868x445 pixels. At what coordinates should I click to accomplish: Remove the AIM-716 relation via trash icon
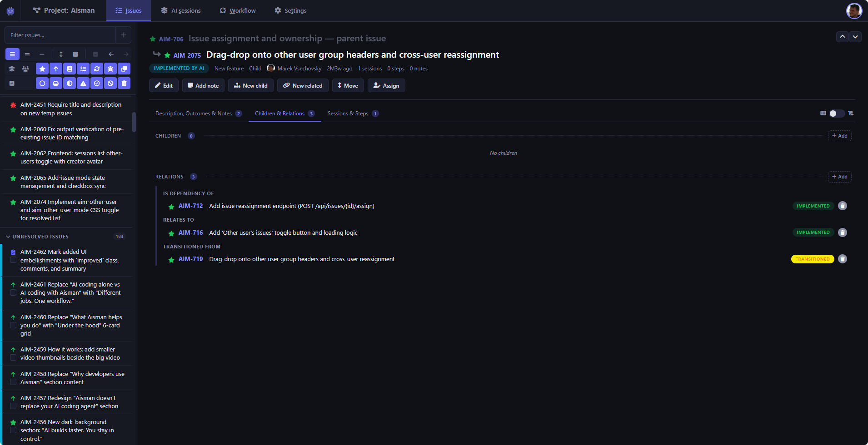843,232
